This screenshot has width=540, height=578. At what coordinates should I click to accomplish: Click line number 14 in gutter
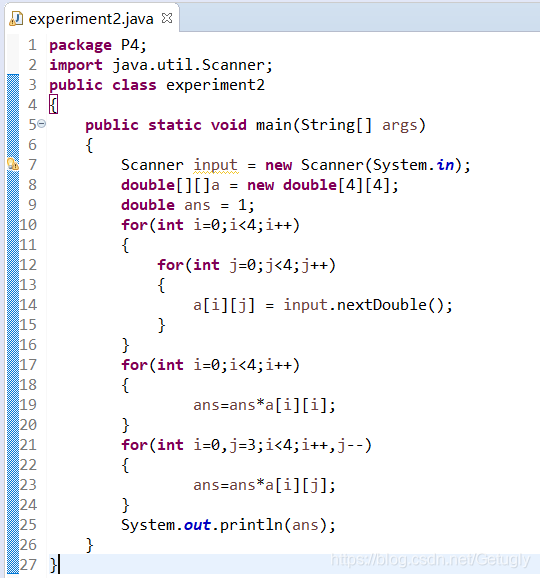(28, 305)
